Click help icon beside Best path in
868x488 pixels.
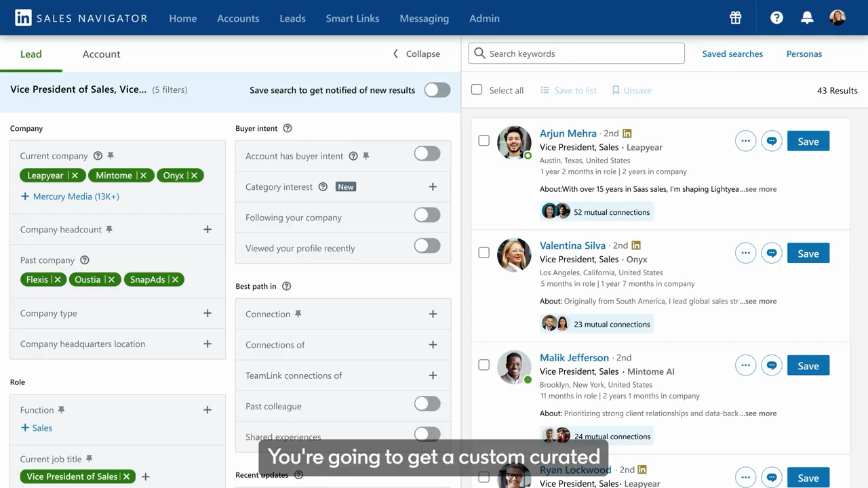(286, 286)
